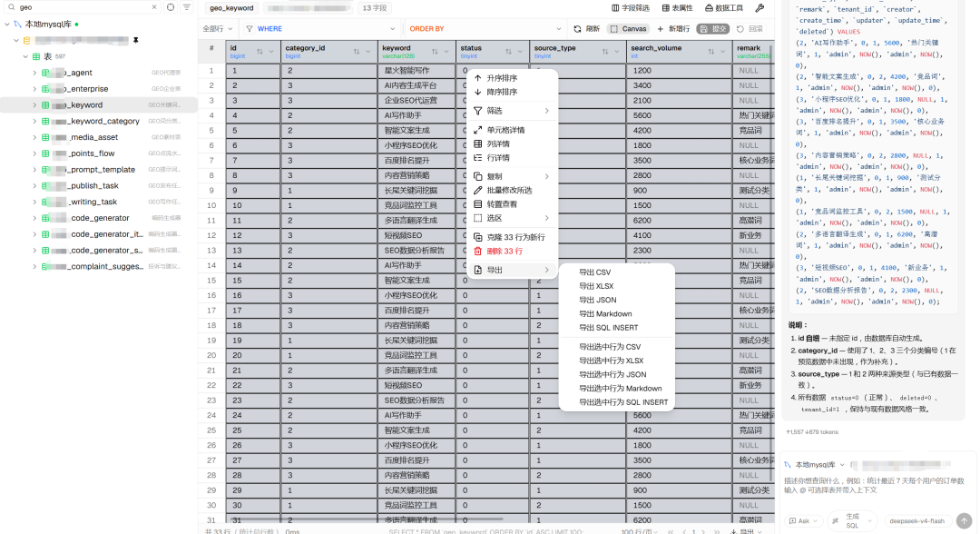Collapse the 本地mysql库 connection node

point(7,25)
